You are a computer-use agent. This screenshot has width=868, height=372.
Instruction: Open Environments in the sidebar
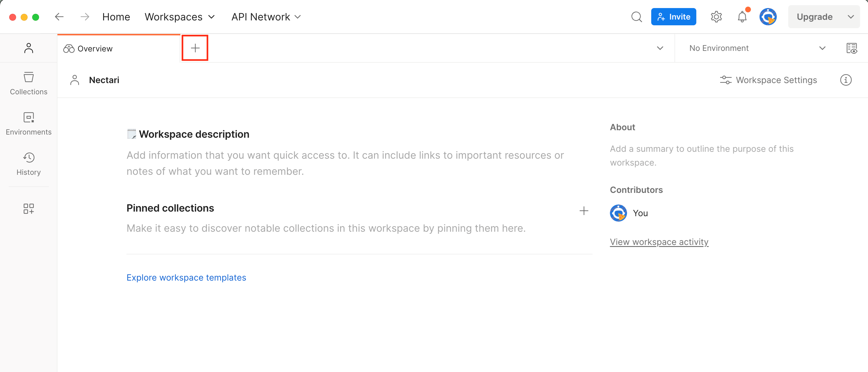click(x=29, y=123)
